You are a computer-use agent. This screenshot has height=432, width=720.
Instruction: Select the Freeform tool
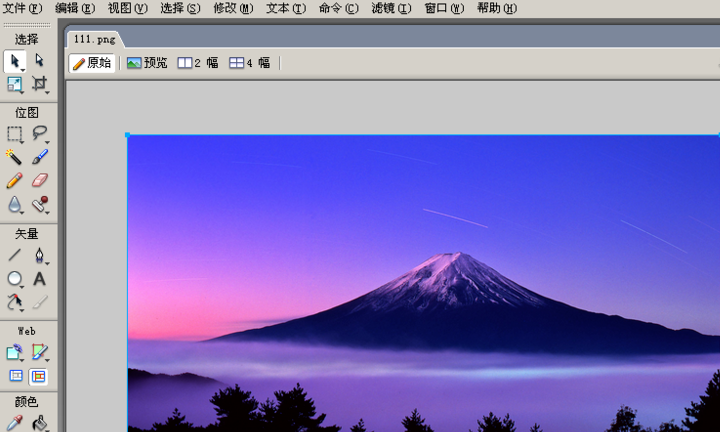pos(15,302)
